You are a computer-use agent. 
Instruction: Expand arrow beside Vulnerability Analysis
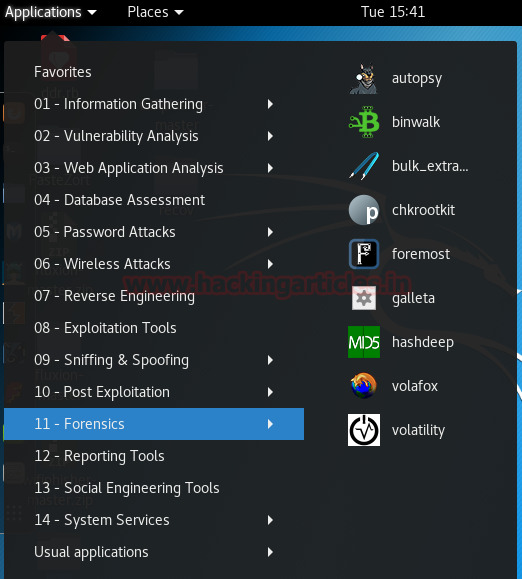[x=270, y=136]
